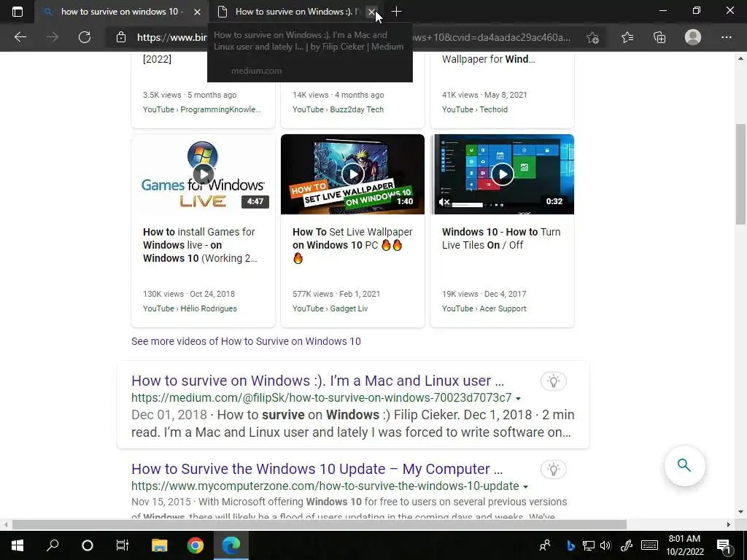Launch Google Chrome from the taskbar
The height and width of the screenshot is (560, 747).
(195, 545)
